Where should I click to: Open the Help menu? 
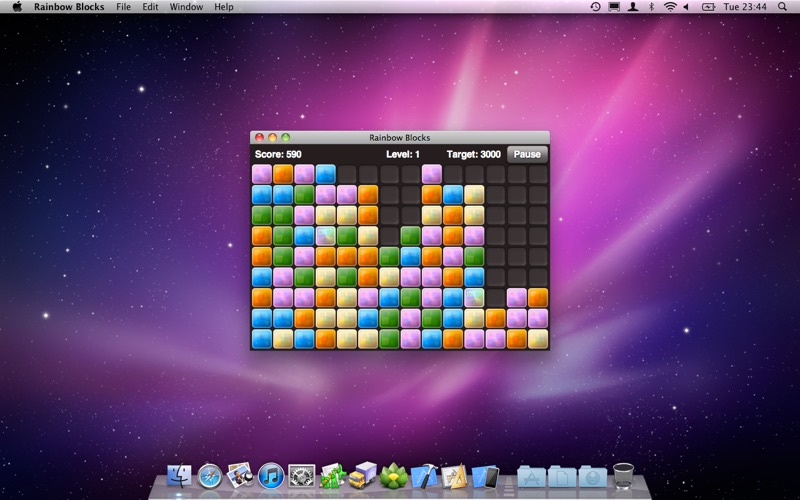point(224,7)
